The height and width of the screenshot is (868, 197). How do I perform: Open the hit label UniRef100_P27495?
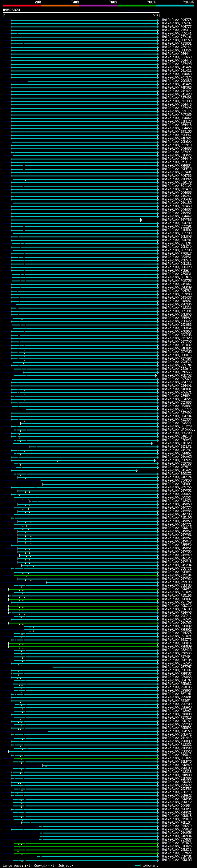pos(177,64)
